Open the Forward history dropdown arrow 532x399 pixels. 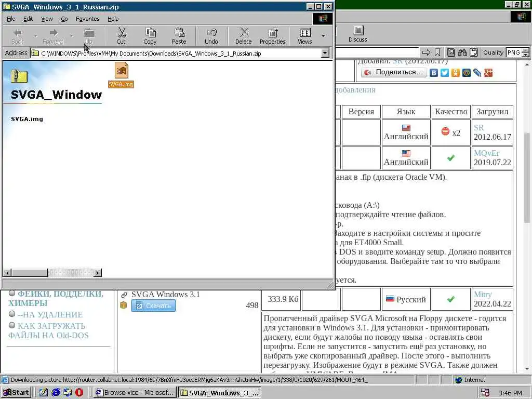72,36
